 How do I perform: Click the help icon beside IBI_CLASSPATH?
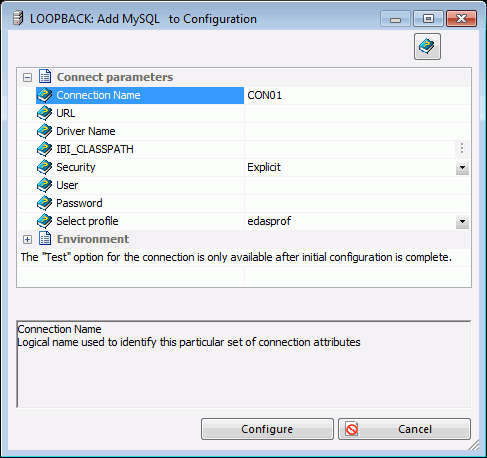(44, 149)
